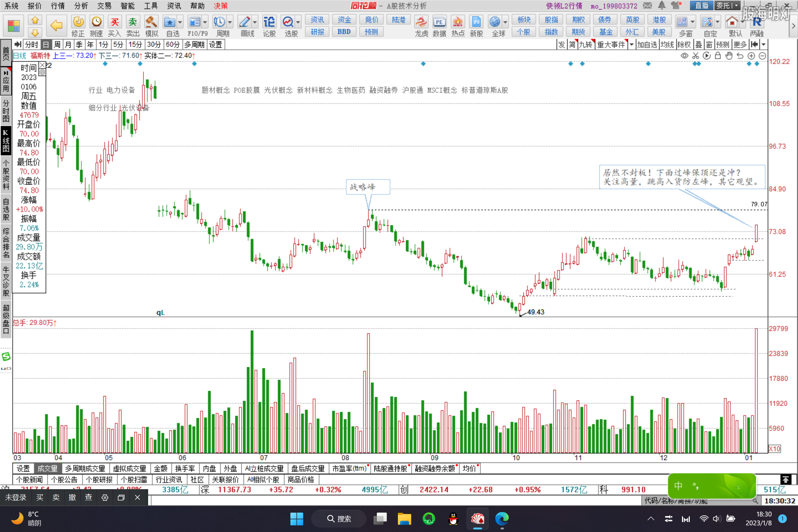Open the 全球 global markets icon

(x=495, y=22)
